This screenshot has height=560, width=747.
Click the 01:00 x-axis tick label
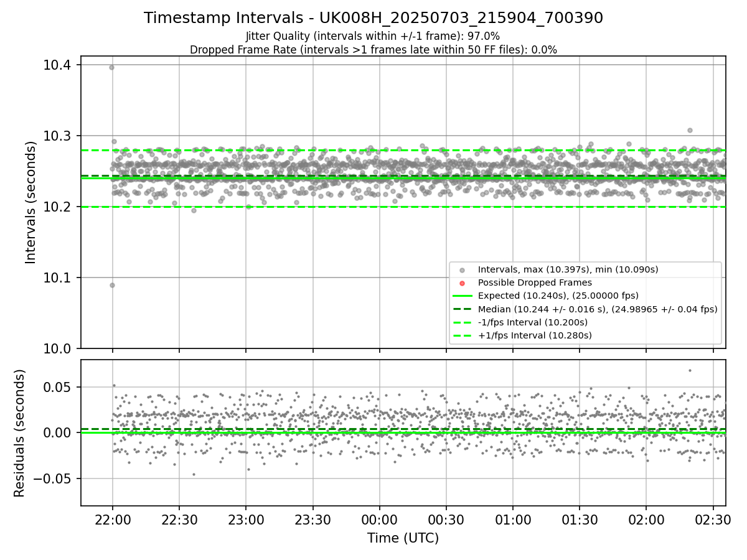point(513,519)
